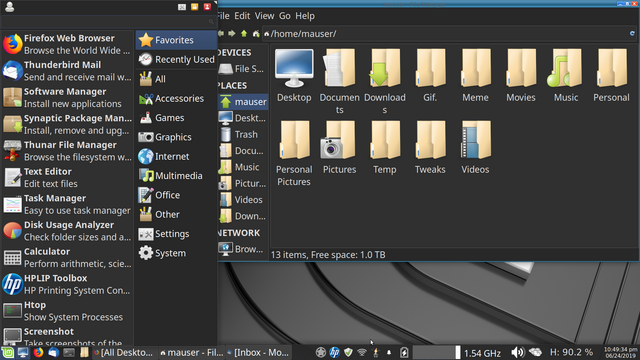Select Music in Places sidebar
640x360 pixels.
(243, 167)
